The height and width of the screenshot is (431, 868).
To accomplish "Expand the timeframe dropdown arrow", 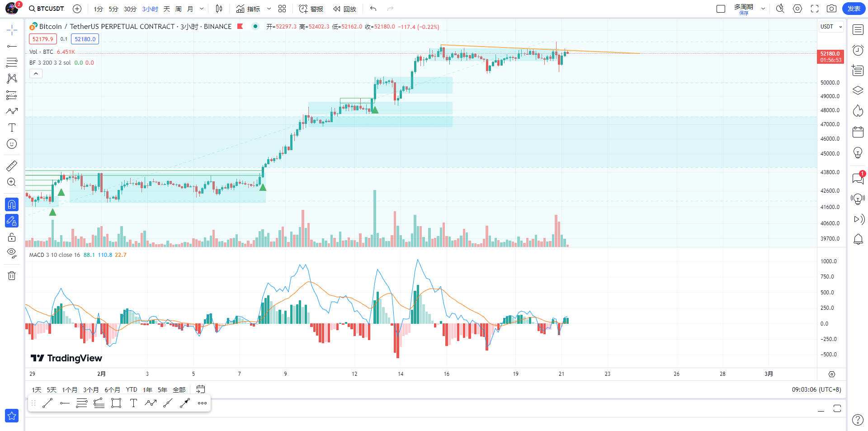I will point(202,9).
